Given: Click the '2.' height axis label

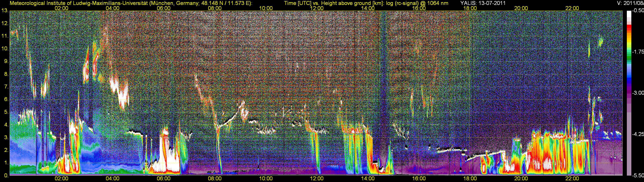Looking at the screenshot, I should click(6, 150).
